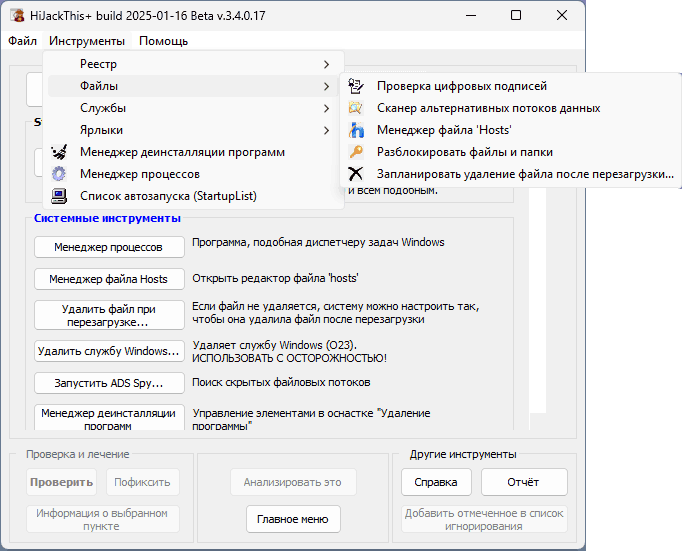Click Удалить файл при перезагрузке button

(x=109, y=315)
